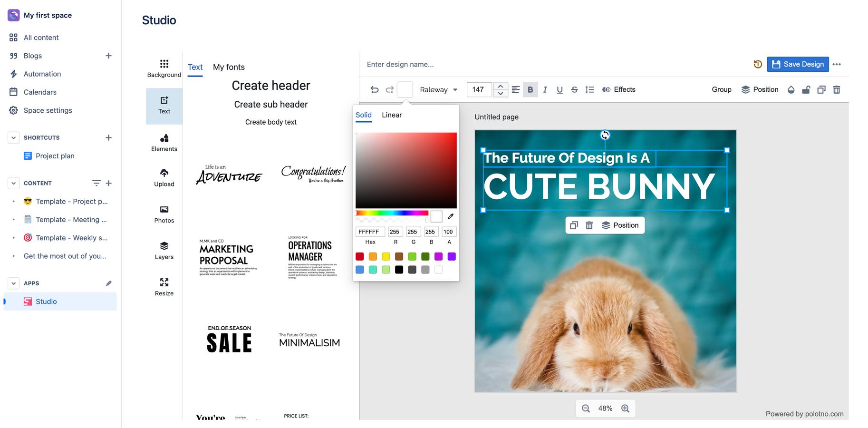
Task: Open the version history icon
Action: coord(758,64)
